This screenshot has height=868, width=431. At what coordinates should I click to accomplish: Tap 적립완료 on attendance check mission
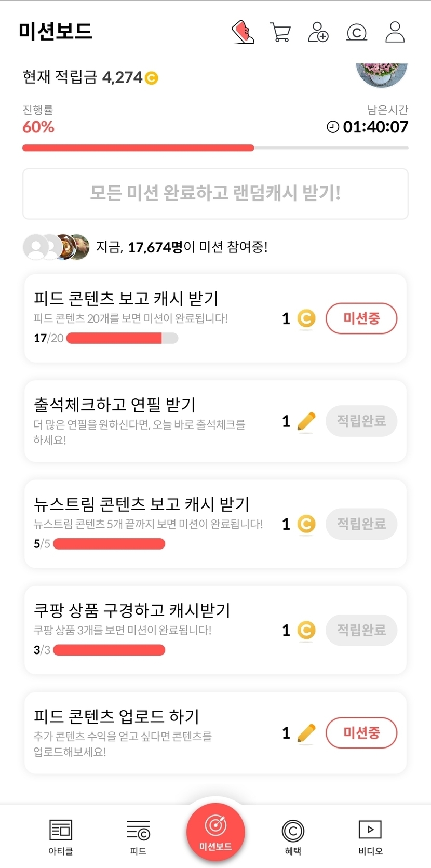[361, 421]
